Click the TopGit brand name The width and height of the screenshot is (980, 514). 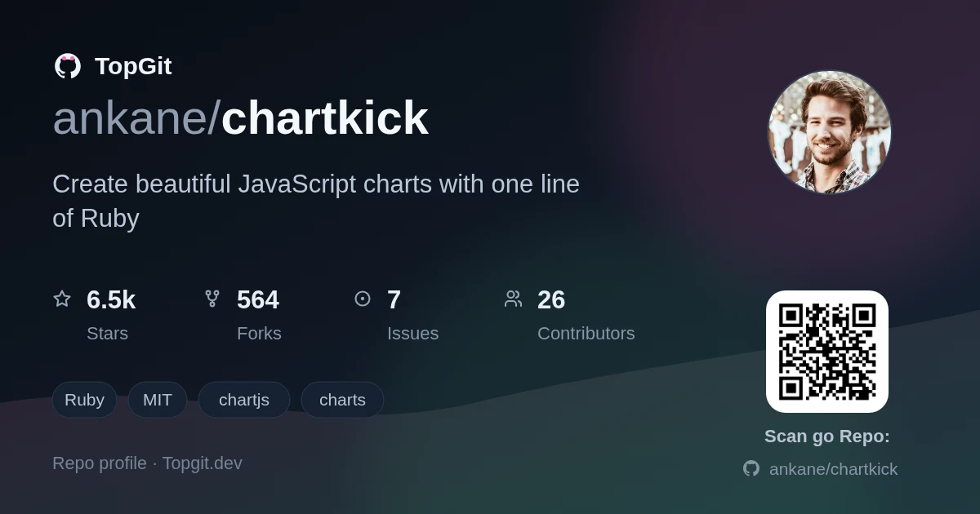point(133,66)
